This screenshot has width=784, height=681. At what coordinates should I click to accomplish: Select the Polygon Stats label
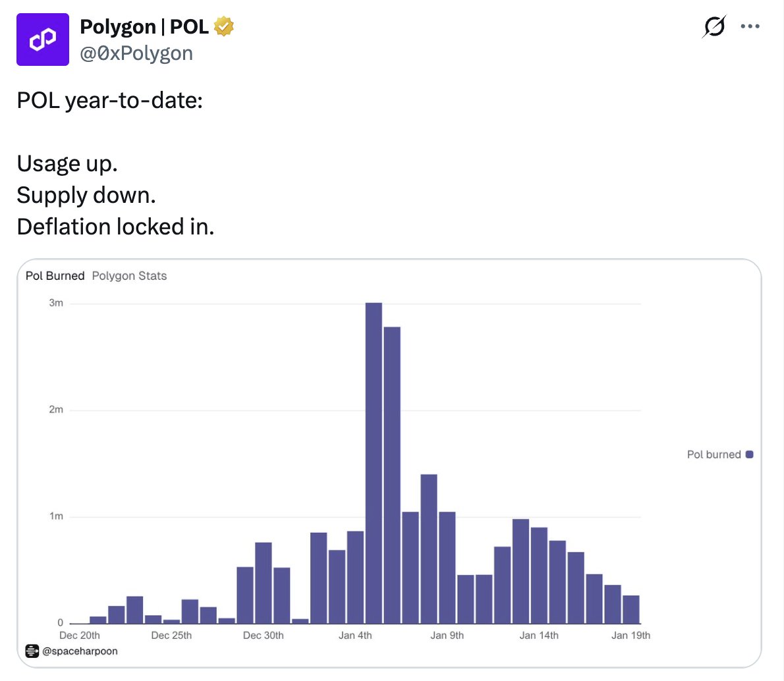click(129, 276)
